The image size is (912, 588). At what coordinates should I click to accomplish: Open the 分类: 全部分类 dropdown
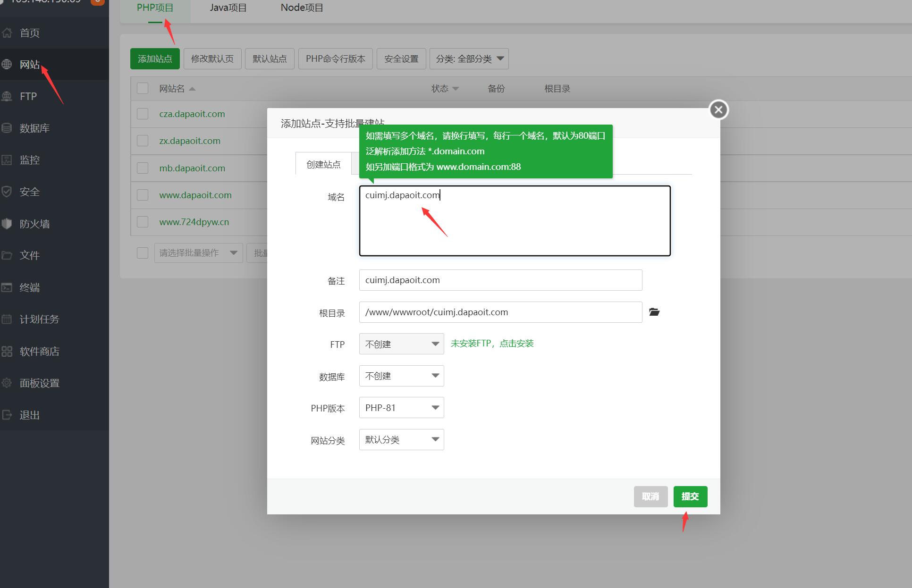[x=469, y=59]
